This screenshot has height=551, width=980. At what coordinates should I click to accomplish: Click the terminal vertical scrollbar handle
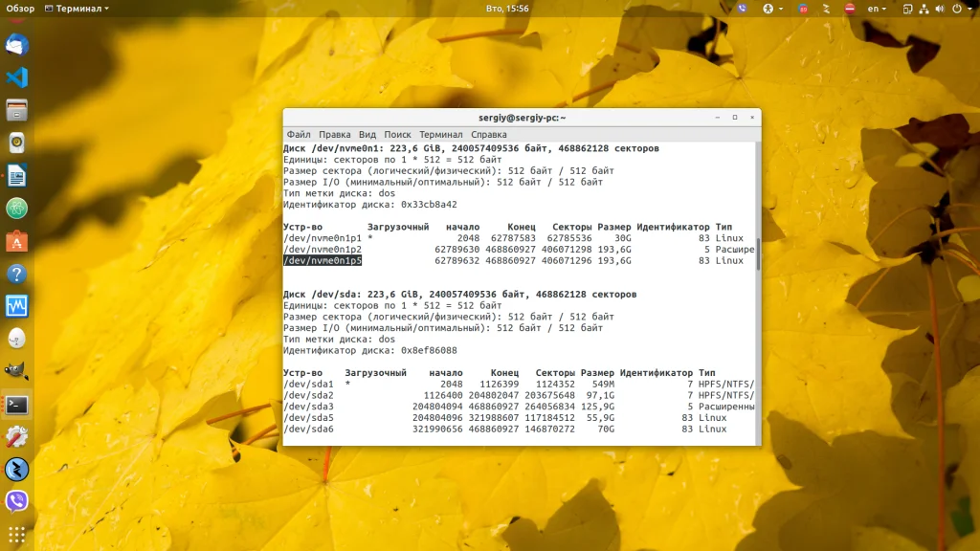point(758,253)
